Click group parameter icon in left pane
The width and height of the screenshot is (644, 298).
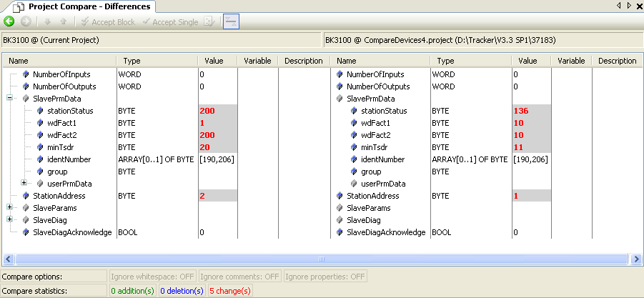coord(40,172)
